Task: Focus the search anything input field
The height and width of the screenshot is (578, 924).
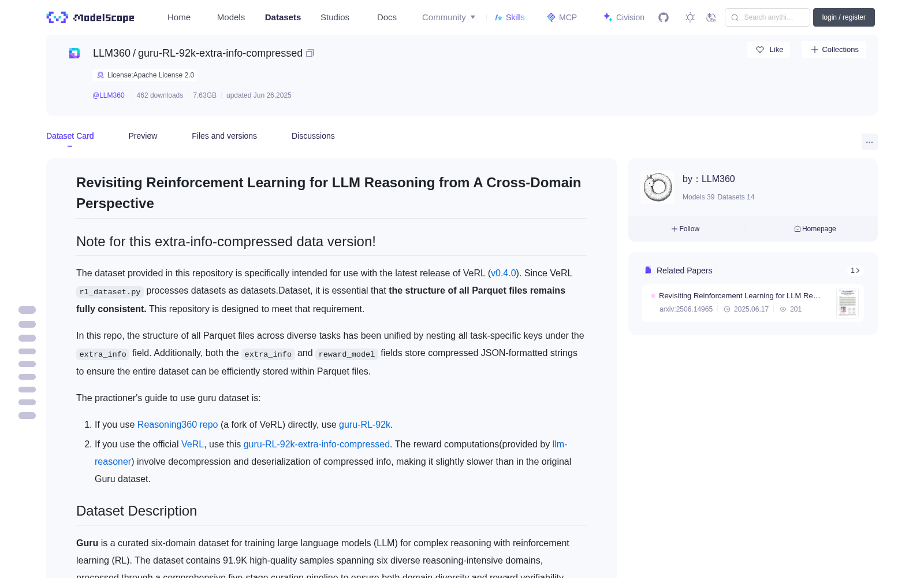Action: tap(767, 17)
